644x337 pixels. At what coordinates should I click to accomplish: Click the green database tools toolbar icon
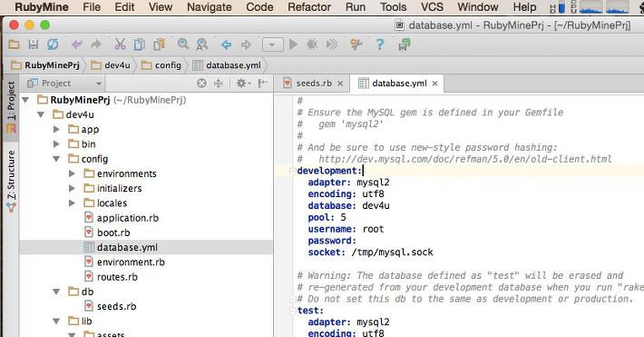[x=405, y=44]
